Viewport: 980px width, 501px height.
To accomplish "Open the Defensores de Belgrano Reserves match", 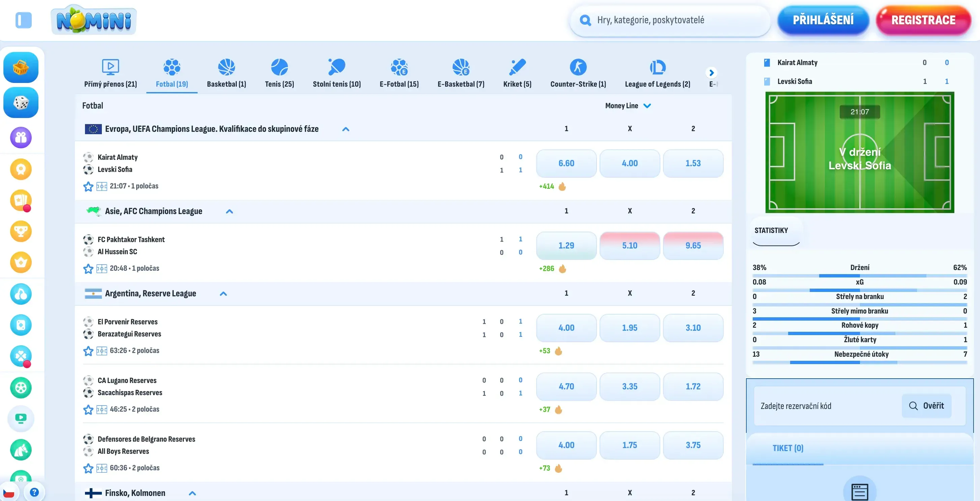I will 146,439.
